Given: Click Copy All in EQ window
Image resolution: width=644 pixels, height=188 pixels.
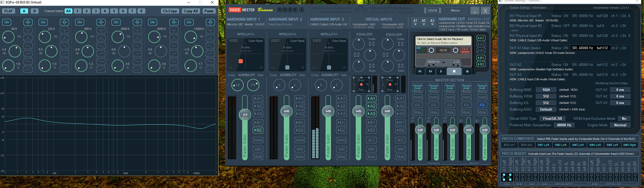Looking at the screenshot, I should [x=191, y=11].
